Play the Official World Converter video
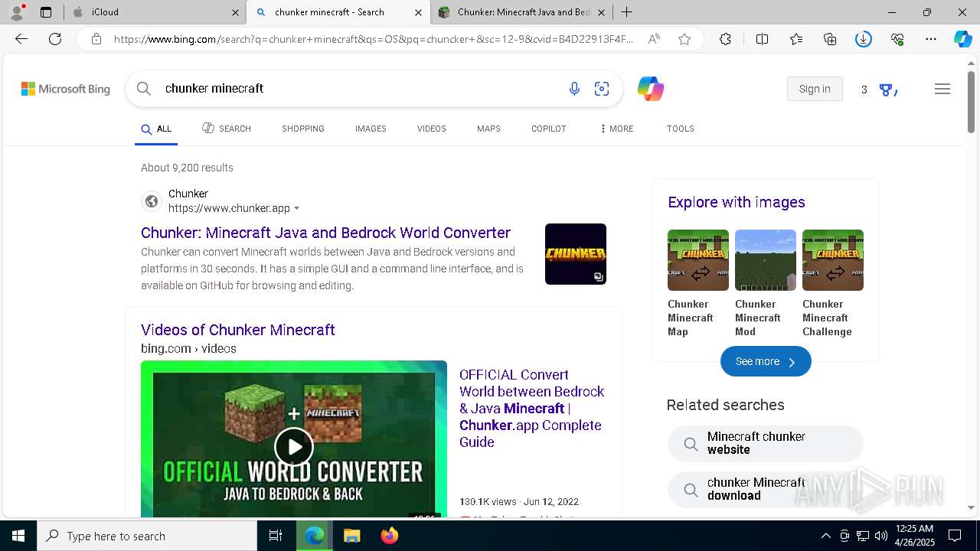This screenshot has height=551, width=980. (x=294, y=445)
